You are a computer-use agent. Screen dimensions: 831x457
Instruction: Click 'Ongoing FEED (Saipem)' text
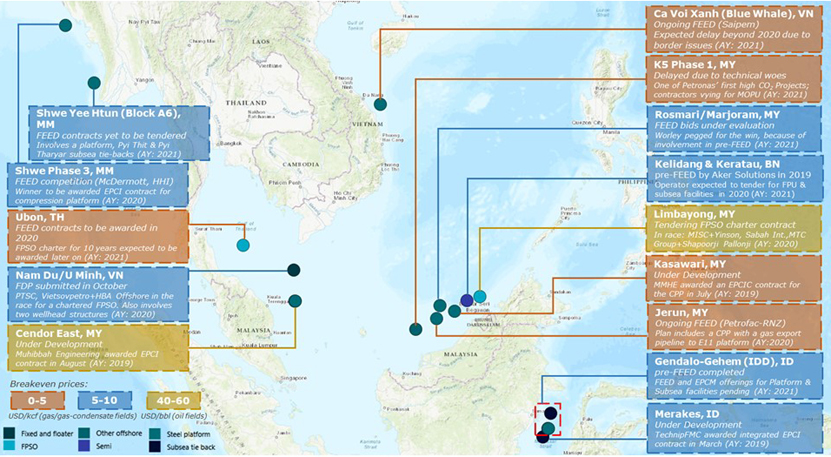point(706,24)
